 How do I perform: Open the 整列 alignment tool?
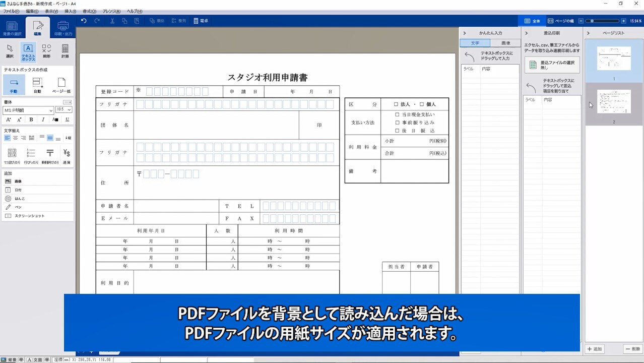coord(179,21)
